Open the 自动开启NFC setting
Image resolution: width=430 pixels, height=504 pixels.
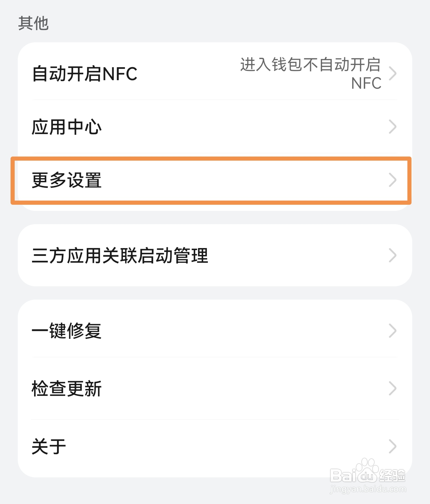pyautogui.click(x=85, y=74)
